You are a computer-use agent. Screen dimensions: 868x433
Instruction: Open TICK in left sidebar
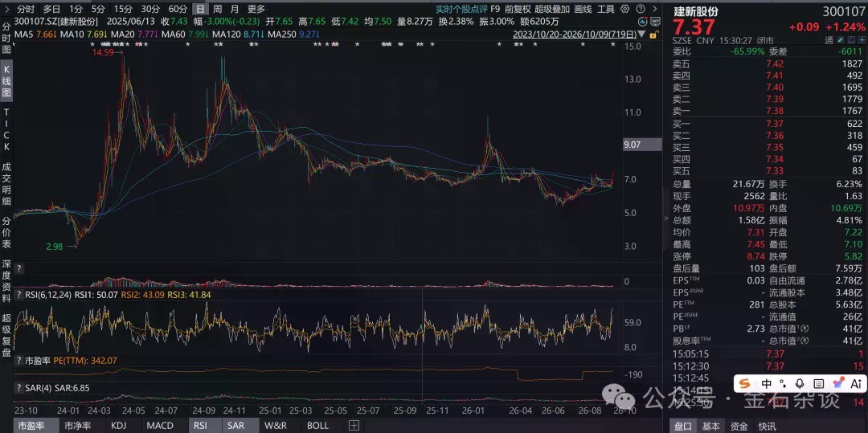6,129
